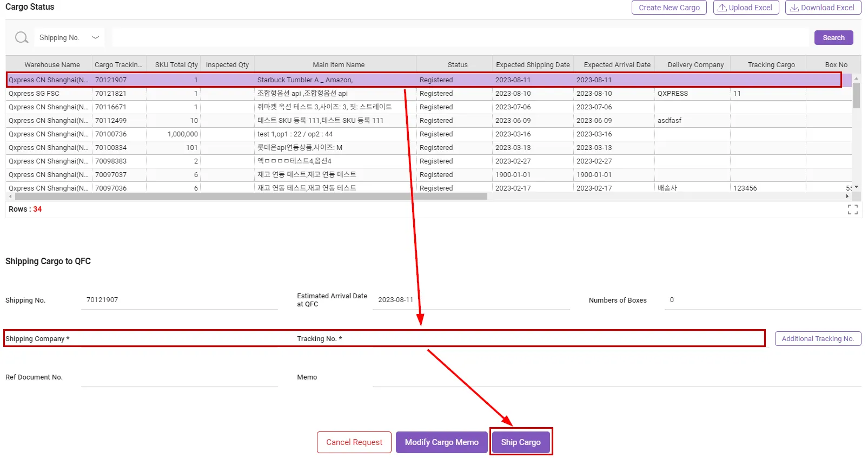Screen dimensions: 868x458
Task: Click the asdfasf delivery company cell
Action: 692,121
